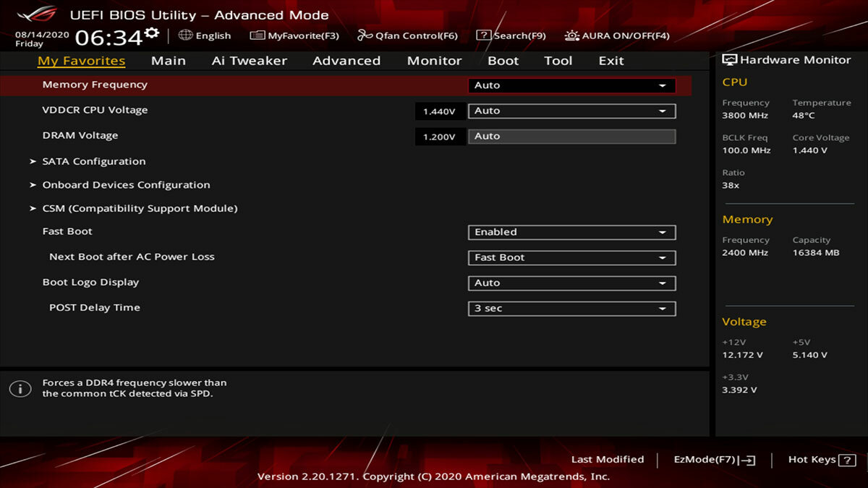Expand Onboard Devices Configuration
Screen dimensions: 868x488
coord(126,185)
